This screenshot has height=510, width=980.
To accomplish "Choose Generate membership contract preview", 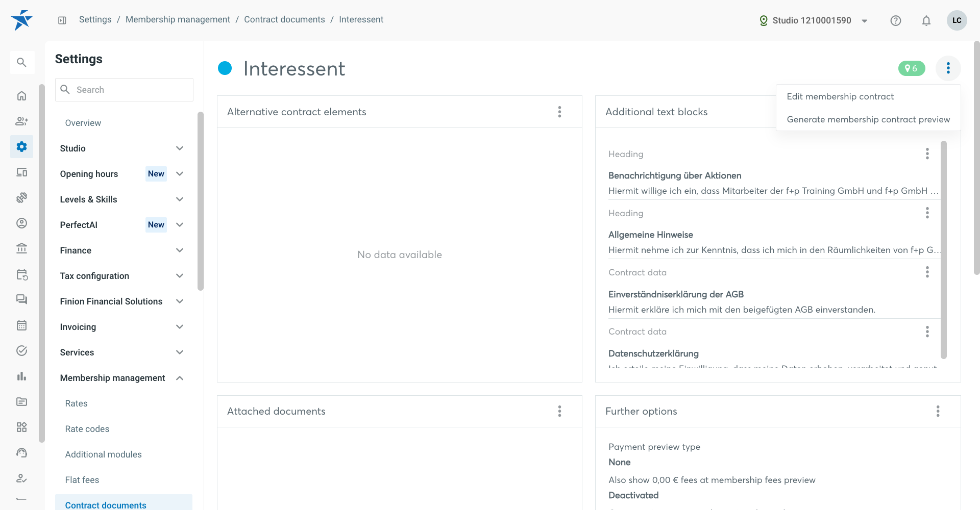I will click(868, 119).
